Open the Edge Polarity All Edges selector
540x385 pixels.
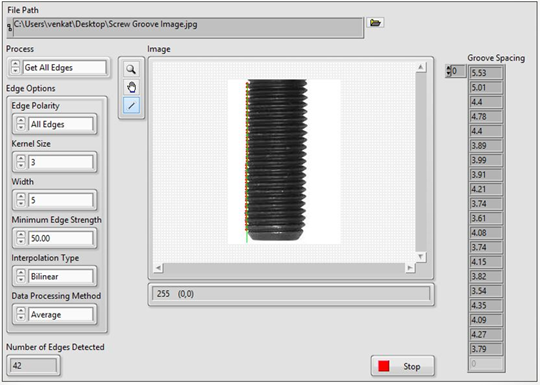61,124
